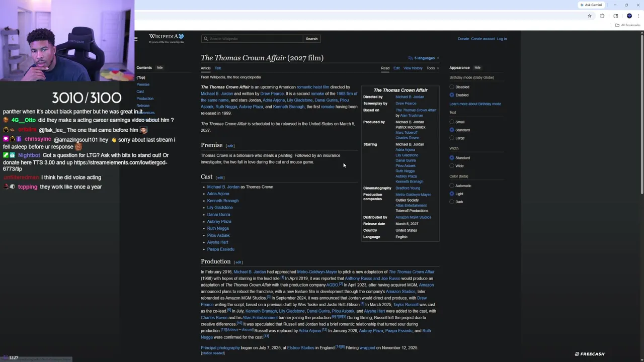644x362 pixels.
Task: Click the Search button
Action: tap(311, 39)
